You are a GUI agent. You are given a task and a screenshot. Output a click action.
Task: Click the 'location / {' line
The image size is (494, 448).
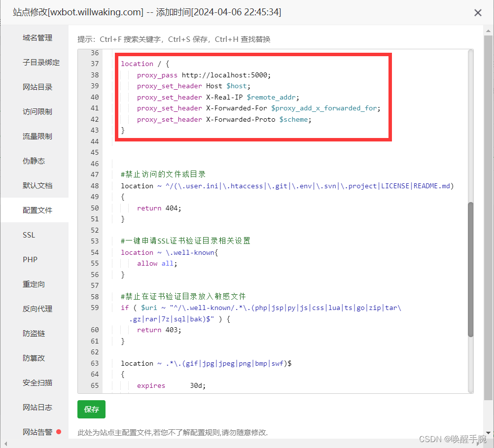pos(145,64)
